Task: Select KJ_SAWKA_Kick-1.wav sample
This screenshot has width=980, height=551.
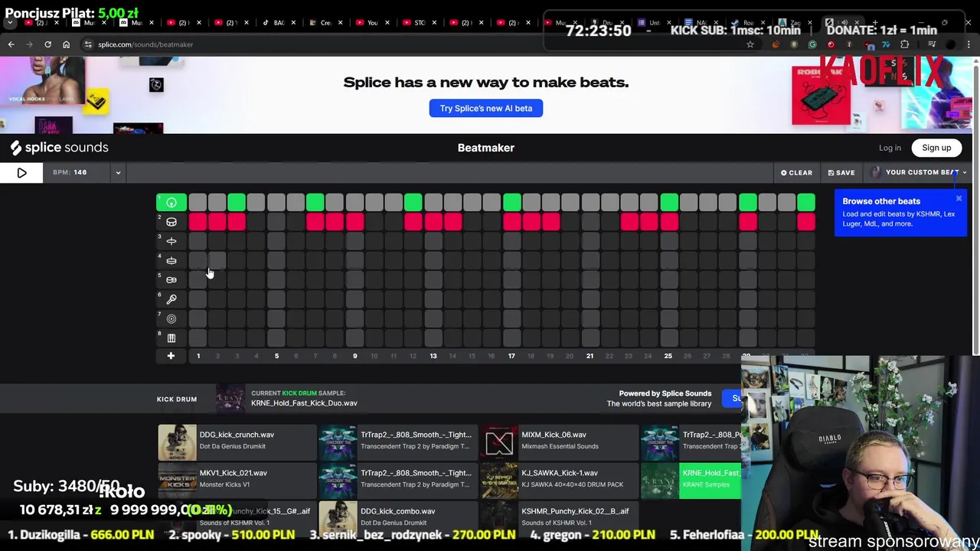Action: click(559, 480)
